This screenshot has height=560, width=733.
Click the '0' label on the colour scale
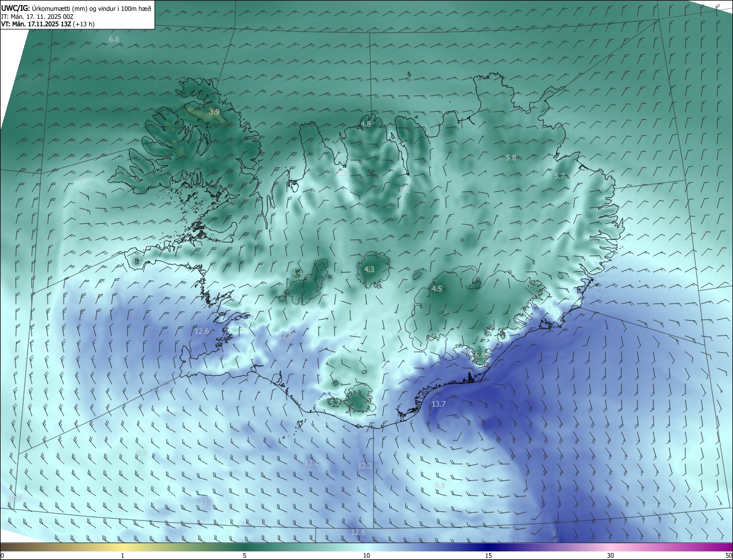point(2,555)
